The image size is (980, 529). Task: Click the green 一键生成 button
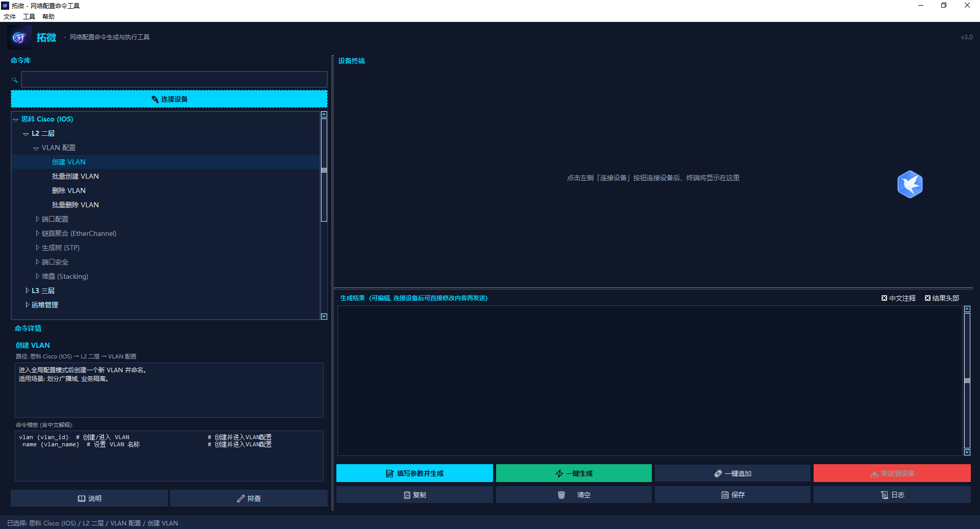(574, 473)
